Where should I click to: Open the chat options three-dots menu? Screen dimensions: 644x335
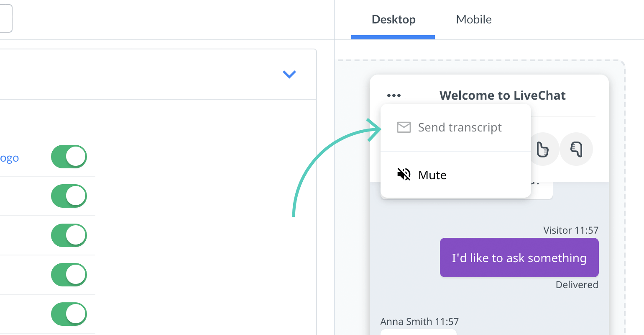394,95
